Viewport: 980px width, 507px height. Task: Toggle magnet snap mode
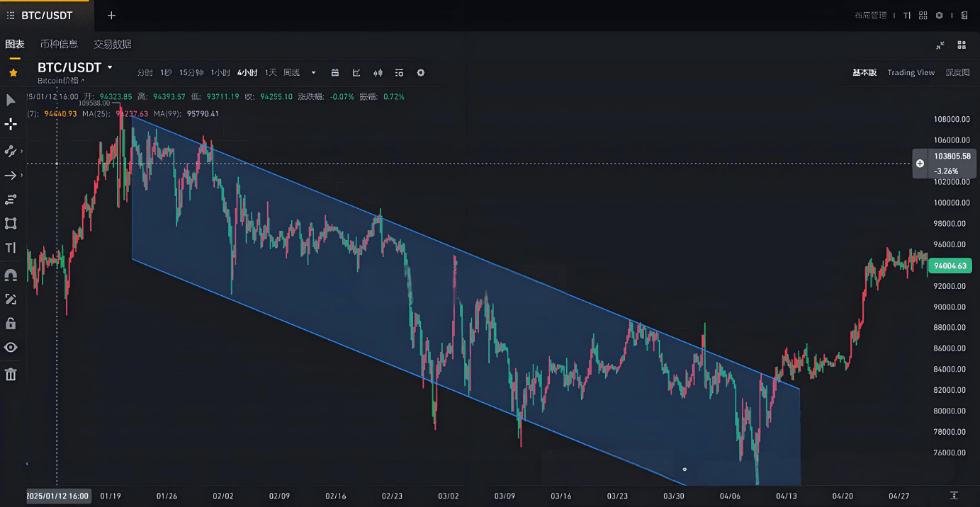pyautogui.click(x=11, y=275)
